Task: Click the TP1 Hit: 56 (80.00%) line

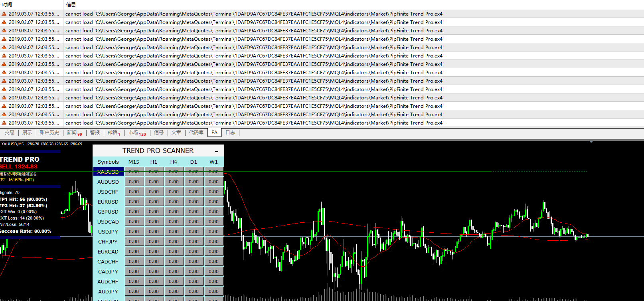Action: (x=24, y=199)
